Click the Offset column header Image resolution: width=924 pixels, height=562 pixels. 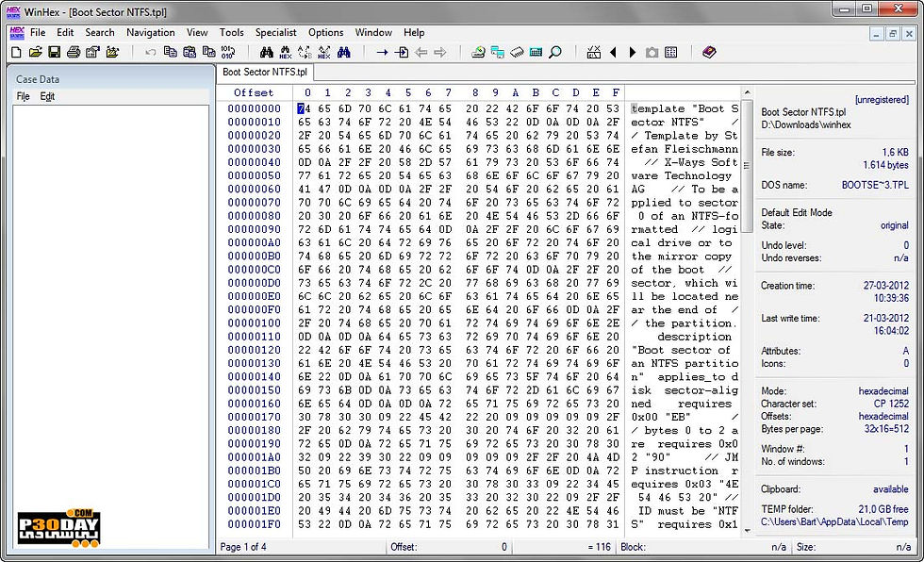point(254,92)
